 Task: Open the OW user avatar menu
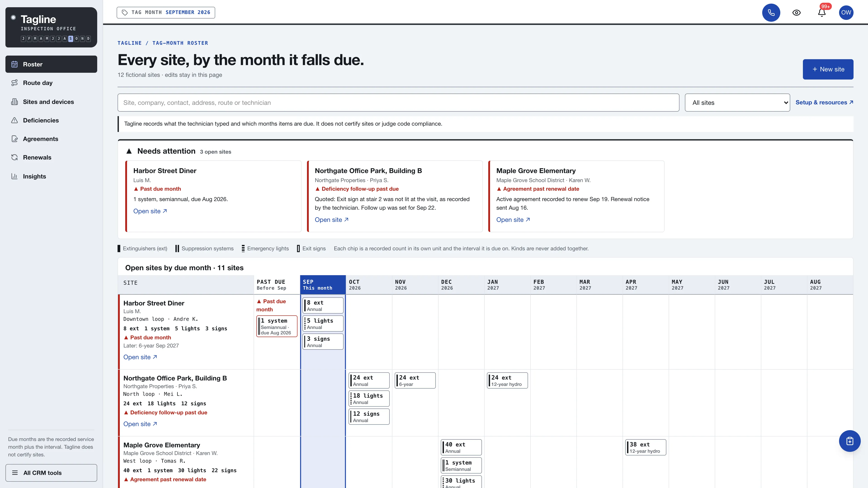[x=846, y=12]
